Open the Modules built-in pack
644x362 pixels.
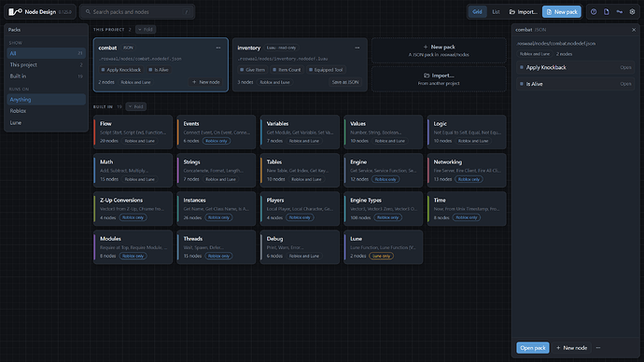click(133, 247)
